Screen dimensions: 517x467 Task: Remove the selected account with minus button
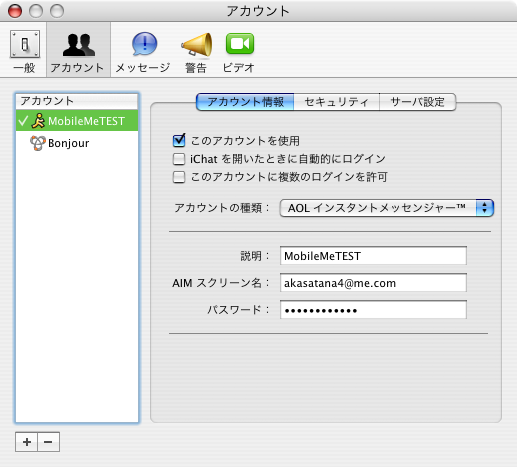point(49,442)
